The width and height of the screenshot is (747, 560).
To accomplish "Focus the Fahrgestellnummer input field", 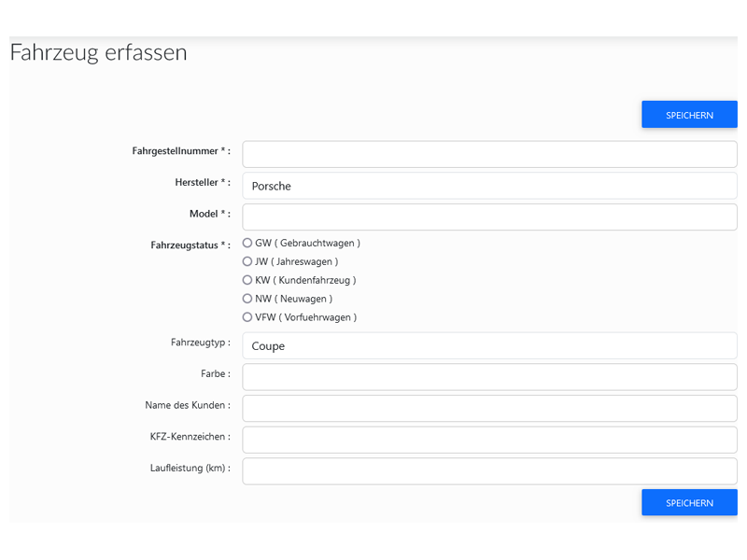I will coord(489,154).
